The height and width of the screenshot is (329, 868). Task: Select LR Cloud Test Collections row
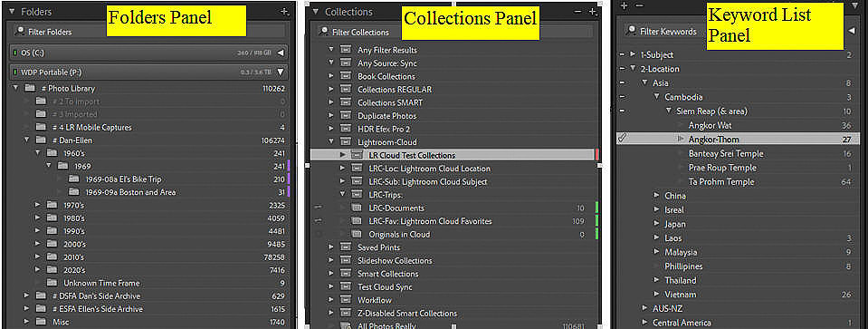[455, 155]
